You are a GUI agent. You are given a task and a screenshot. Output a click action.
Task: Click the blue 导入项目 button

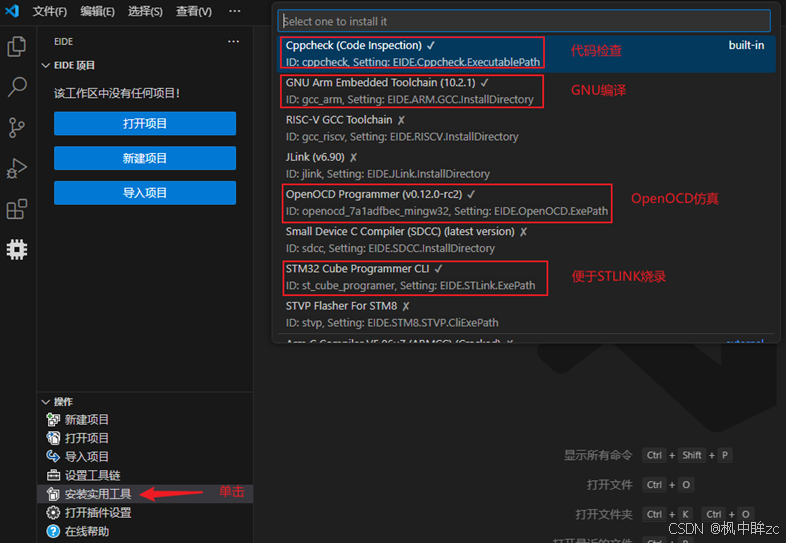click(x=145, y=193)
